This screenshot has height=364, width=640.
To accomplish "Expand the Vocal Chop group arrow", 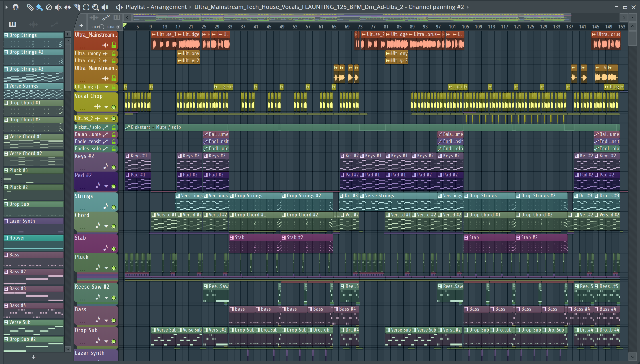I will (106, 107).
